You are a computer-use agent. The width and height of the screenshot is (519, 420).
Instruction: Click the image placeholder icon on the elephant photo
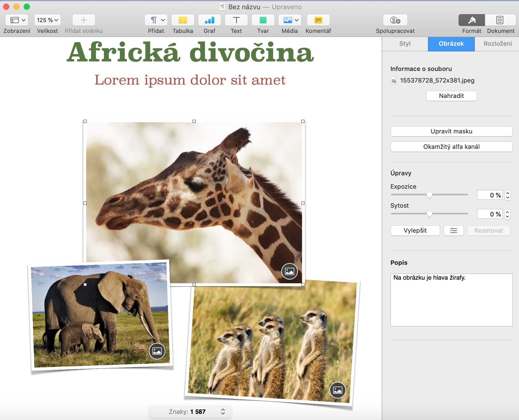click(157, 351)
